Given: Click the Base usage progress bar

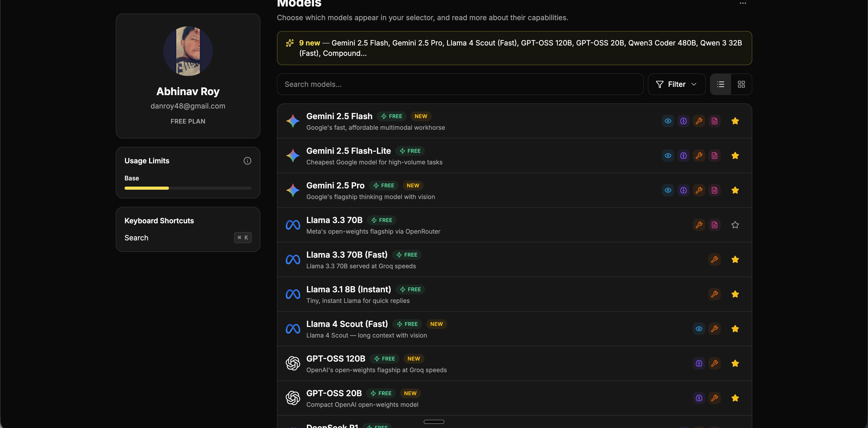Looking at the screenshot, I should pyautogui.click(x=188, y=188).
